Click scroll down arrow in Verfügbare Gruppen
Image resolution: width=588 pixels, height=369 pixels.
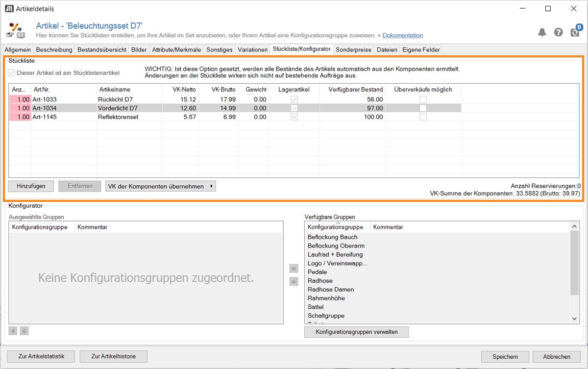(x=575, y=319)
